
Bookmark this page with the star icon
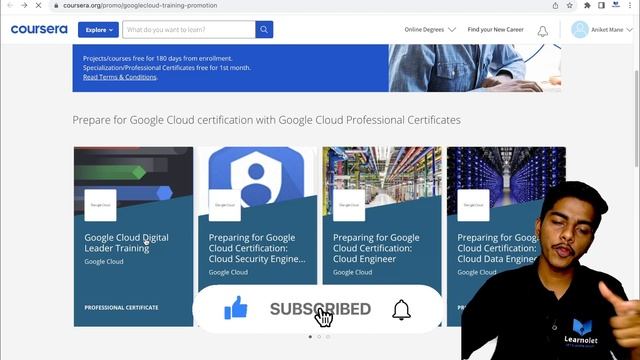tap(570, 5)
